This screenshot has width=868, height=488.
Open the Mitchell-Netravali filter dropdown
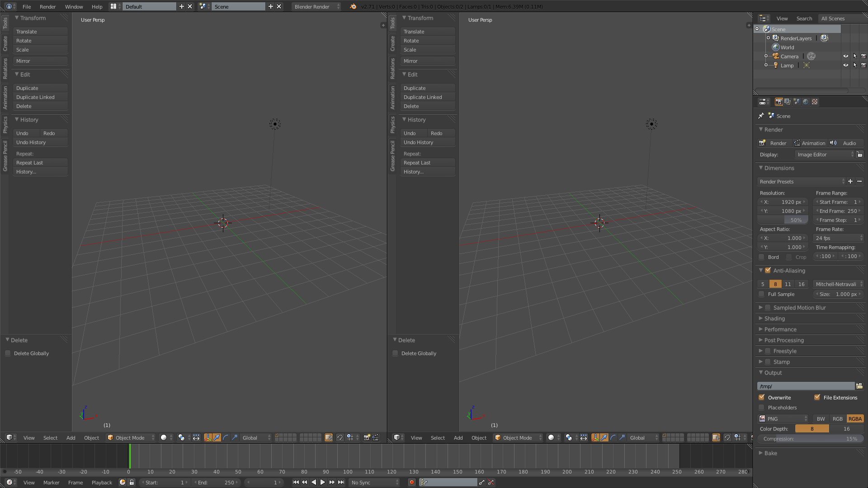tap(837, 284)
